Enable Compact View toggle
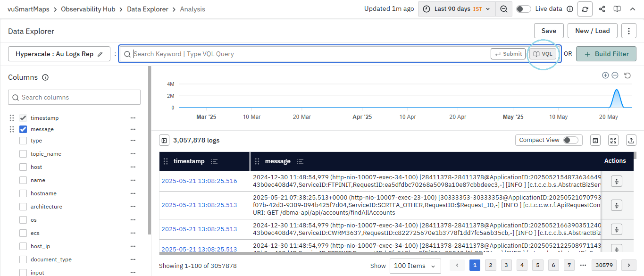644x276 pixels. point(570,140)
